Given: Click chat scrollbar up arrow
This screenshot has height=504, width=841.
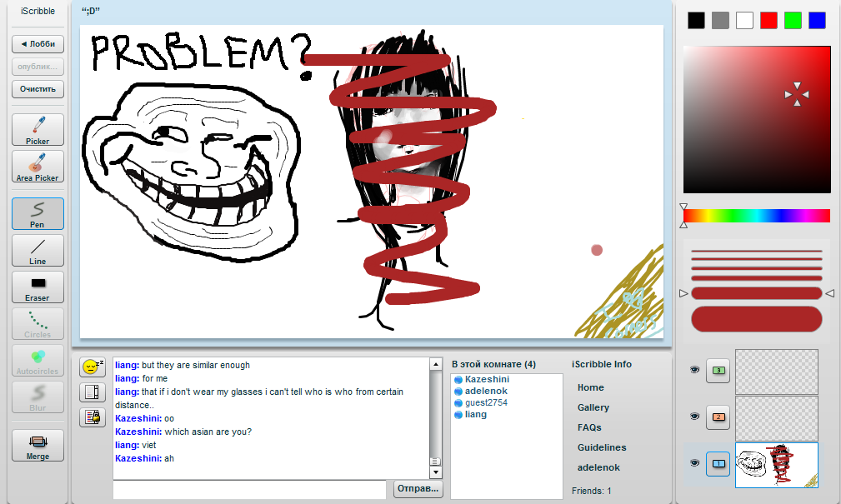Looking at the screenshot, I should (436, 365).
